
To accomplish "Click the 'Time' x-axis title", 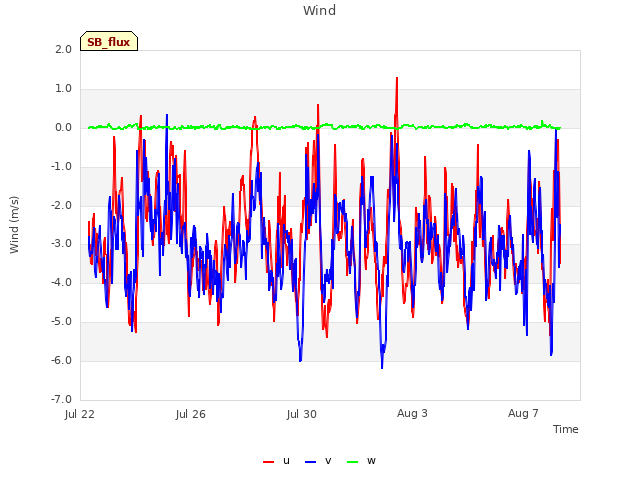I will click(x=565, y=429).
